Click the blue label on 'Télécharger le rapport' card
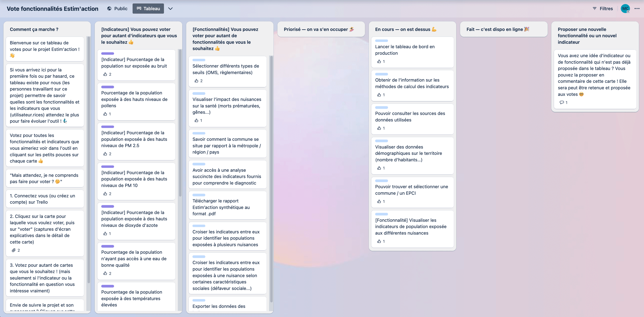The width and height of the screenshot is (644, 317). click(199, 195)
